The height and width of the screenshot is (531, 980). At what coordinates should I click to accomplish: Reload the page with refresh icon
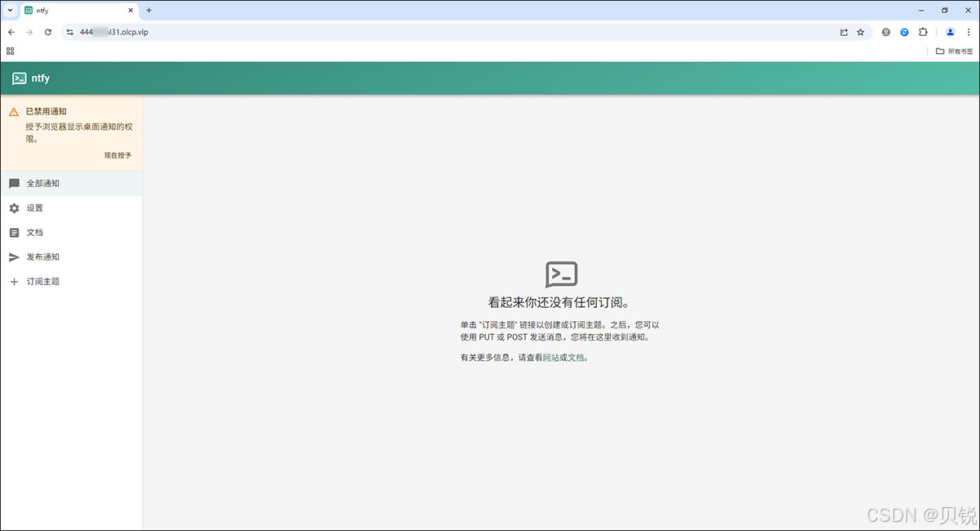click(48, 32)
